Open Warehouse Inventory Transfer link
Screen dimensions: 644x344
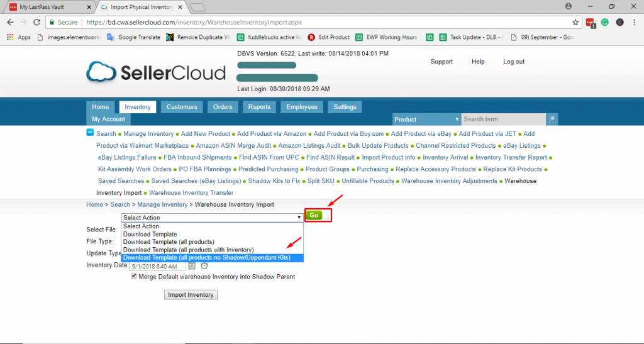pos(191,193)
